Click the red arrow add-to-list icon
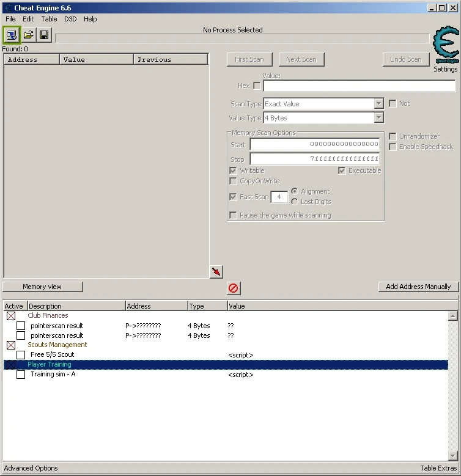Screen dimensions: 461x476 216,272
